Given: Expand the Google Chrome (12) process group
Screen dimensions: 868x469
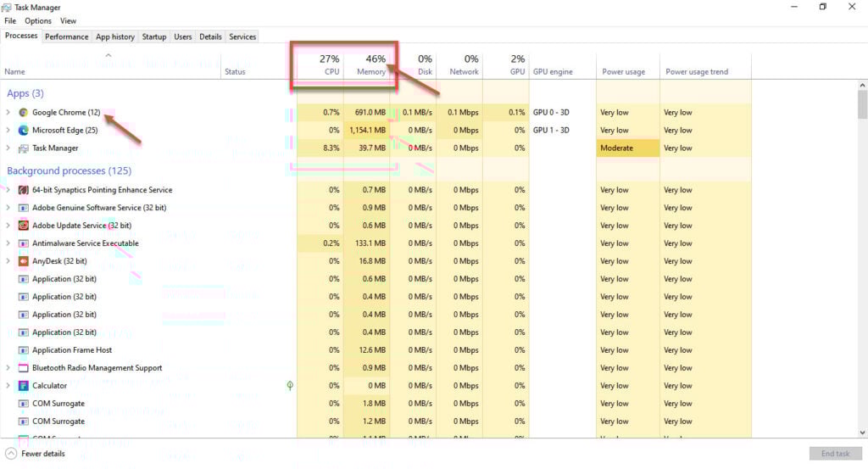Looking at the screenshot, I should (x=8, y=113).
